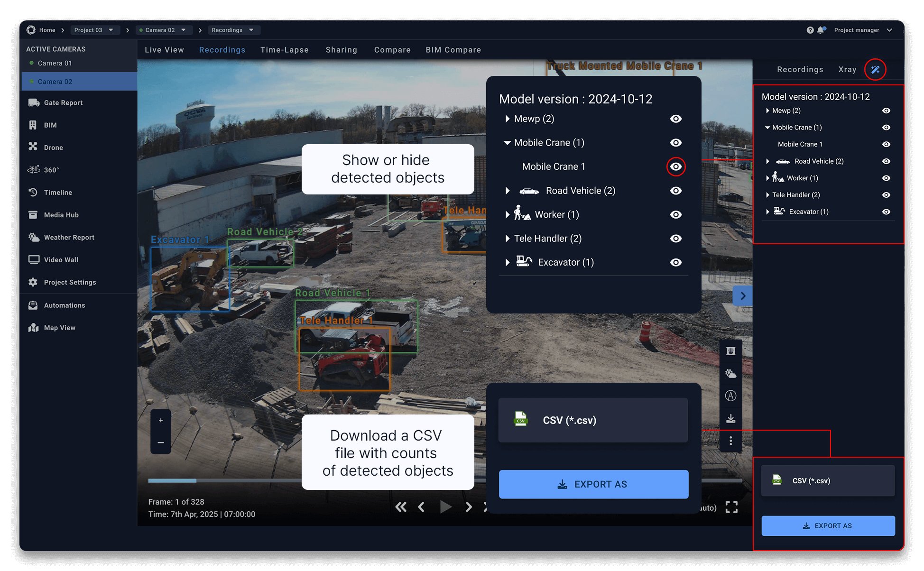Open the three-dot more options menu
The width and height of the screenshot is (924, 571).
pyautogui.click(x=730, y=441)
